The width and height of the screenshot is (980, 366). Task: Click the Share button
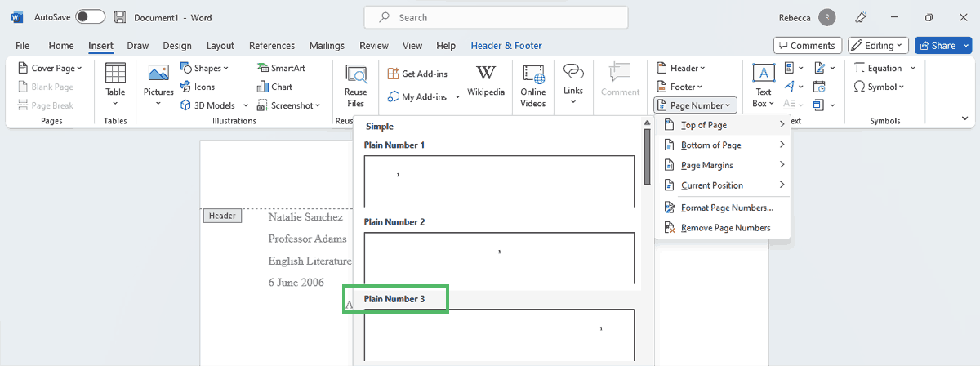coord(942,46)
